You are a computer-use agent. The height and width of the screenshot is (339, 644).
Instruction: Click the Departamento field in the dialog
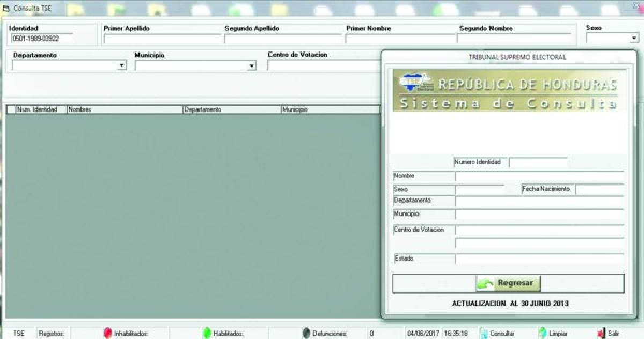click(540, 202)
